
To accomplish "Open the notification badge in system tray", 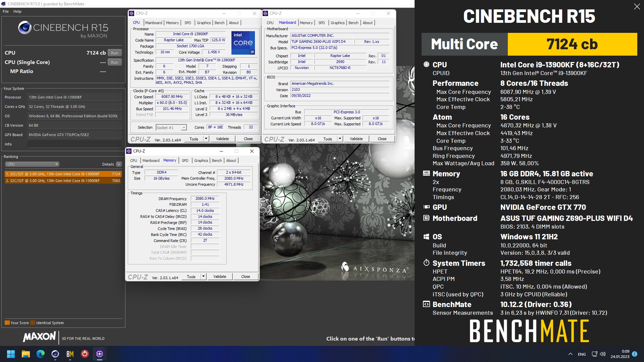I will pos(635,354).
